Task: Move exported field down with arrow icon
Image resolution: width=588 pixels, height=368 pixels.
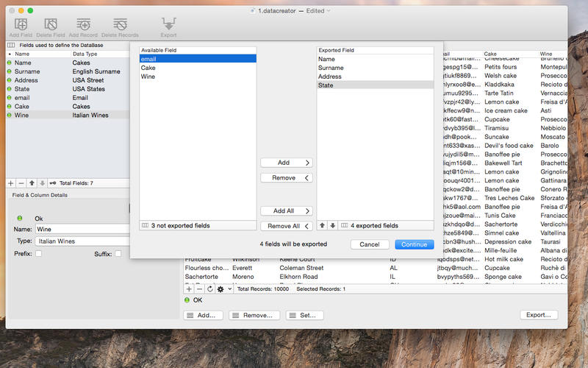Action: coord(331,226)
